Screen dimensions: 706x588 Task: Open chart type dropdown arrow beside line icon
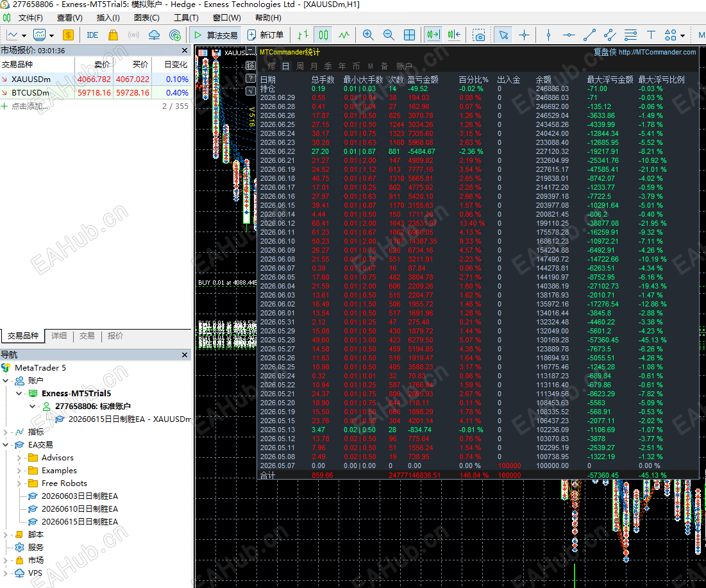click(24, 35)
